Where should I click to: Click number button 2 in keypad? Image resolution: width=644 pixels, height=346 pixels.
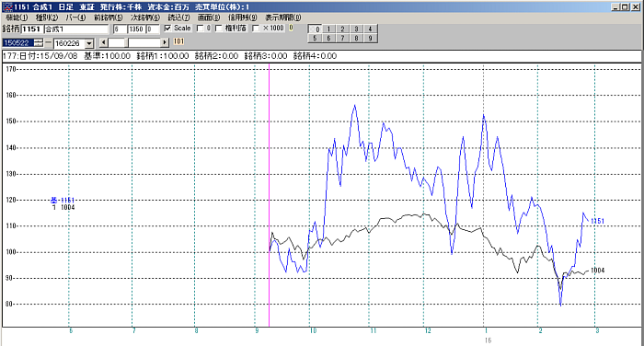[342, 29]
